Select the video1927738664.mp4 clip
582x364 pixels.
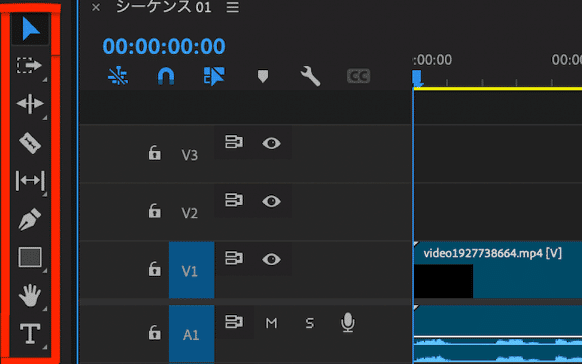[x=498, y=270]
